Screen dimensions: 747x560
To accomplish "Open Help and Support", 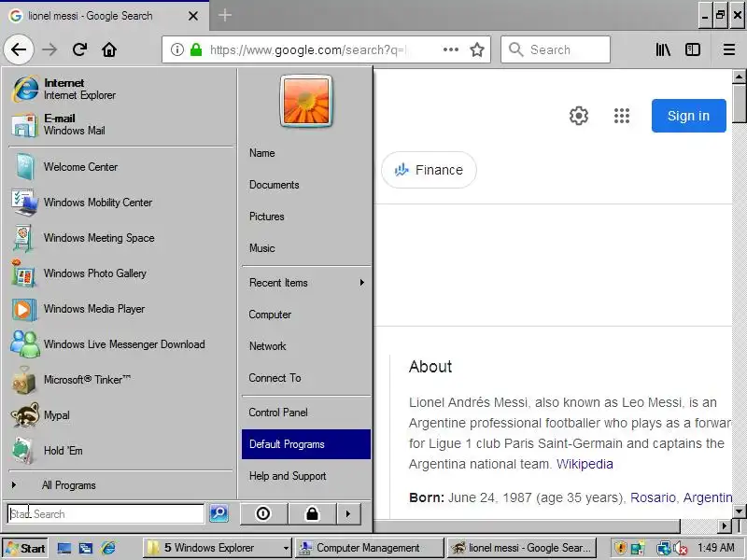I will pyautogui.click(x=306, y=476).
